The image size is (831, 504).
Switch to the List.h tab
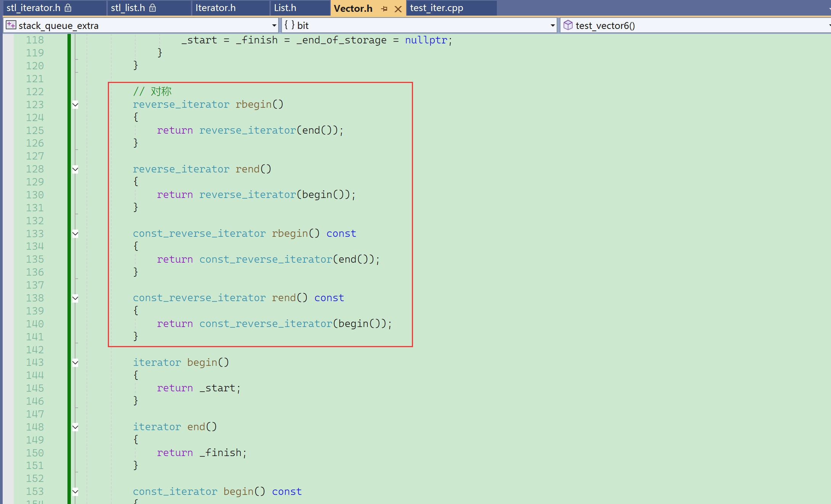[285, 8]
